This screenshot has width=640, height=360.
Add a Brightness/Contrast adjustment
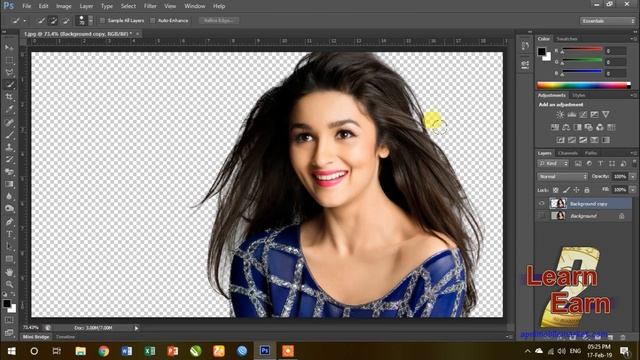(560, 115)
